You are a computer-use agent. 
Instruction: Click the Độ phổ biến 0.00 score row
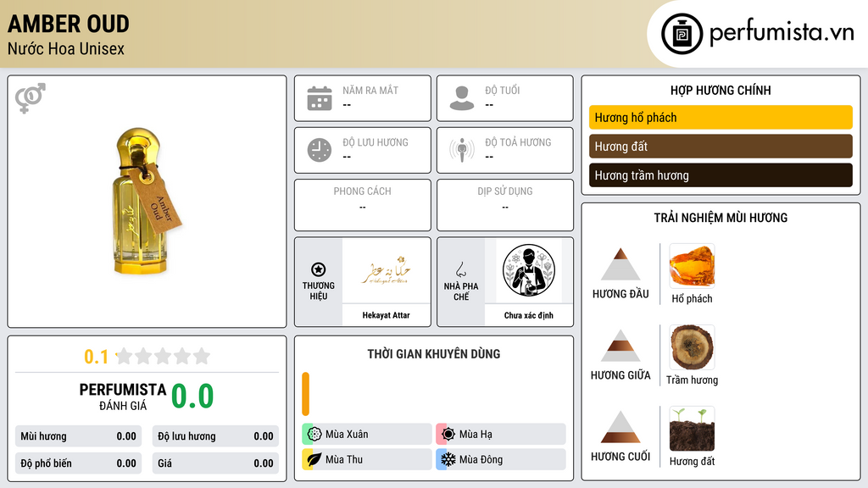[x=79, y=463]
